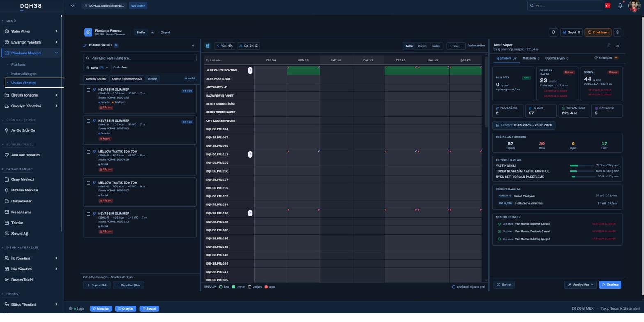Expand the Satın Alma menu
The height and width of the screenshot is (322, 644).
point(31,31)
